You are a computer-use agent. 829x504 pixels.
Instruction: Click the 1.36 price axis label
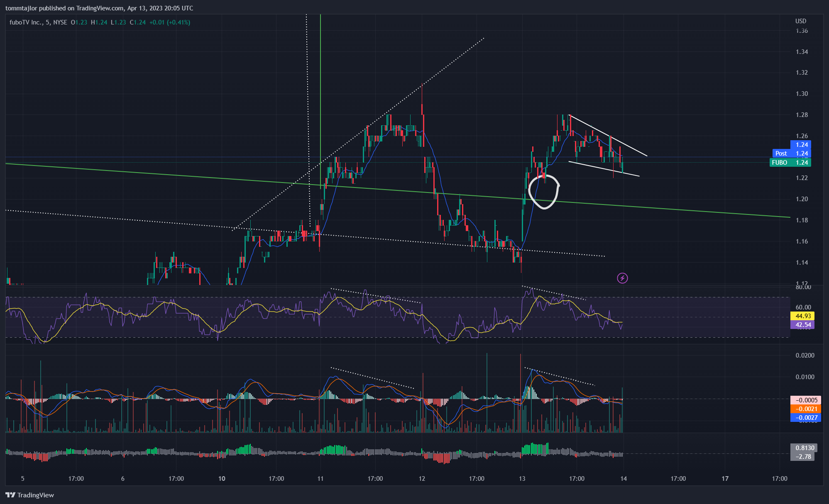pyautogui.click(x=802, y=31)
